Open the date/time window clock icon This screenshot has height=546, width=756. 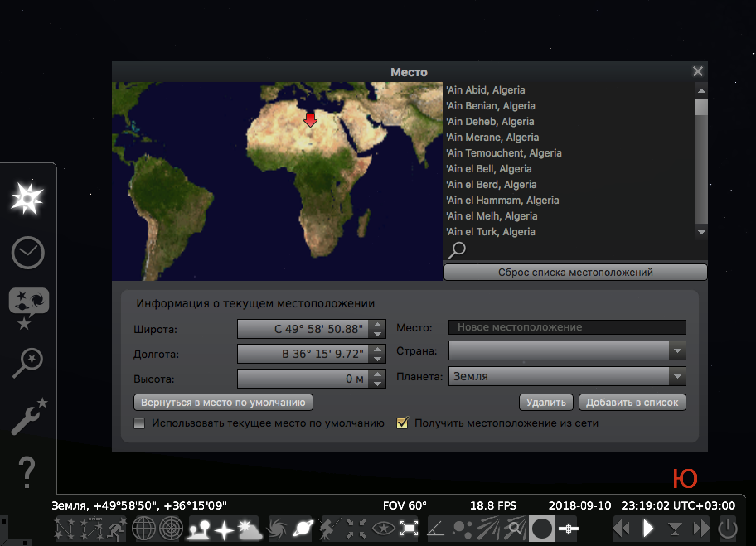coord(27,253)
